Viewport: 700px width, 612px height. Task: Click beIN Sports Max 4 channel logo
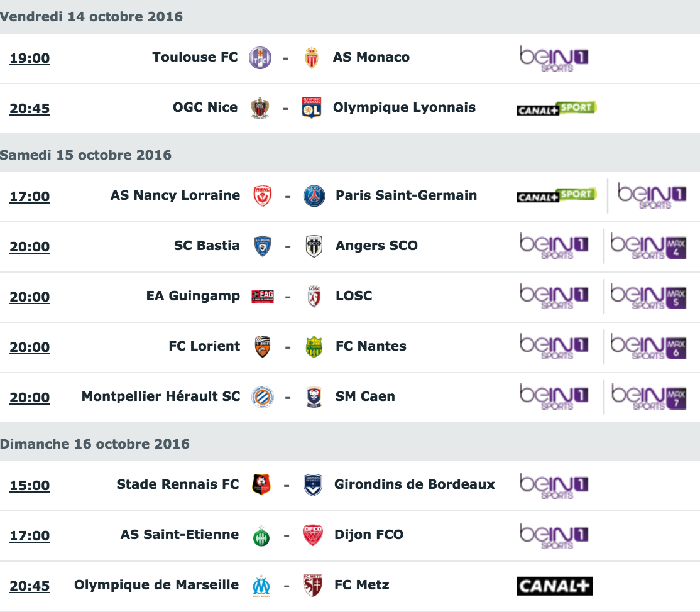coord(648,246)
